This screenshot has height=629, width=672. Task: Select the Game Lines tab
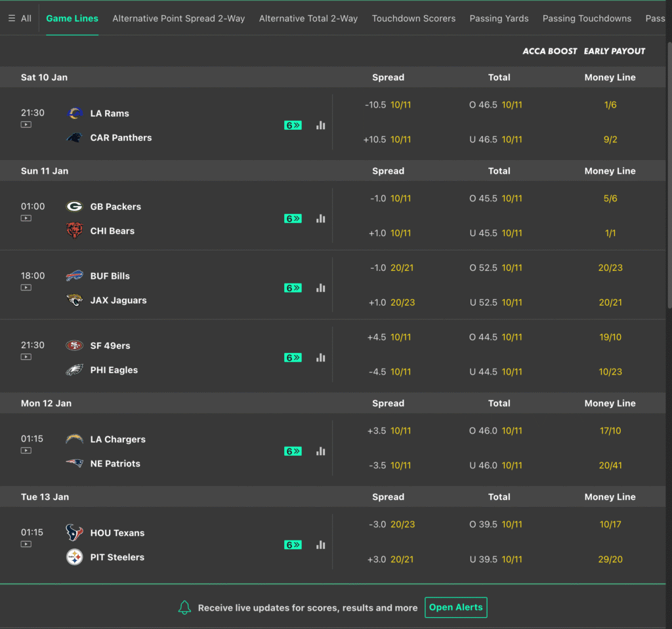pyautogui.click(x=72, y=18)
